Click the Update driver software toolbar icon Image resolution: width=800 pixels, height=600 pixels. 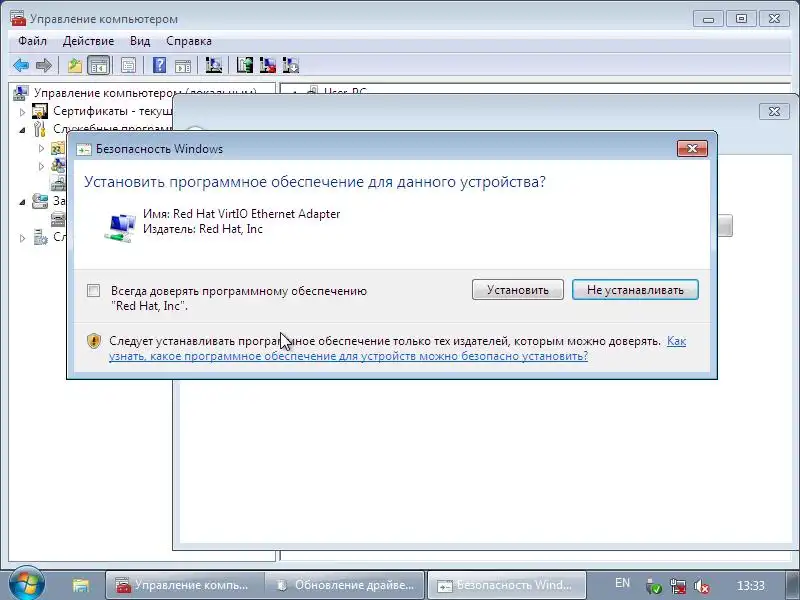244,65
